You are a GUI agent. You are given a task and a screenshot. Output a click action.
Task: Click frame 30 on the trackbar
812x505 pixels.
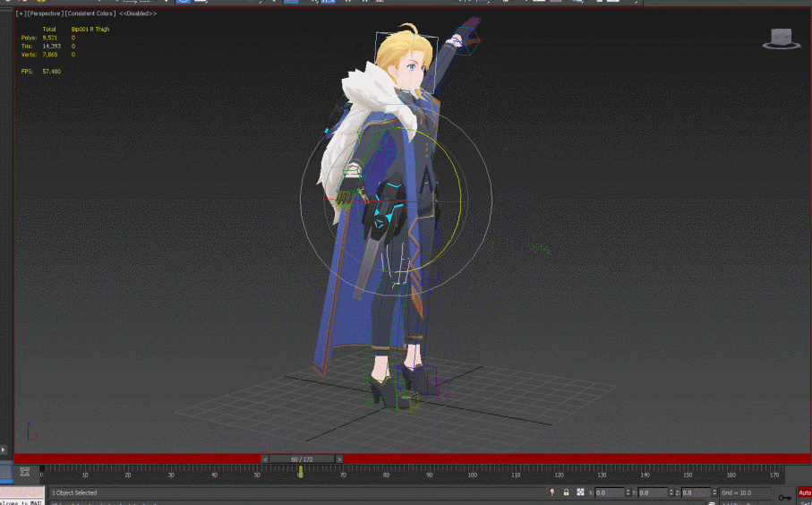coord(171,475)
